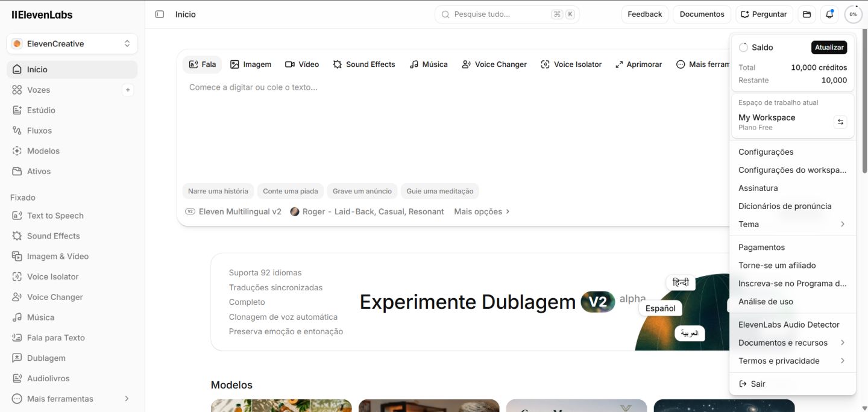Click the Atualizar upgrade button
The image size is (868, 412).
(829, 48)
